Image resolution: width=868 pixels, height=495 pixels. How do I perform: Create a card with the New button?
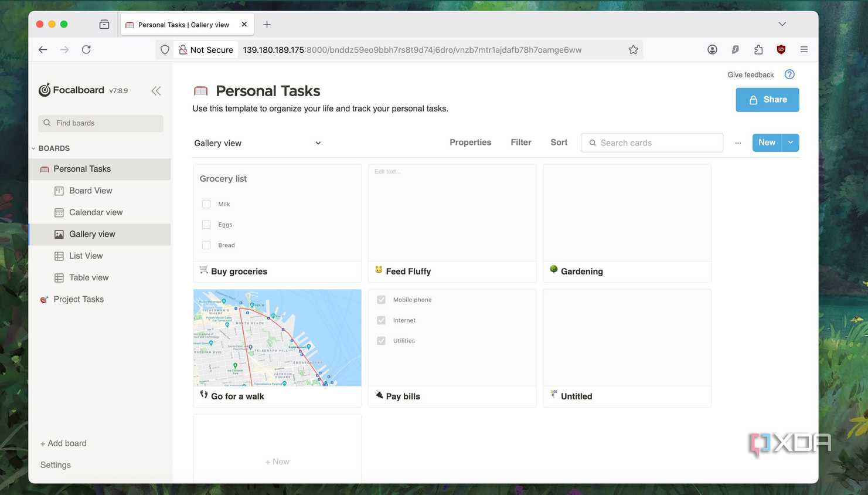(767, 143)
